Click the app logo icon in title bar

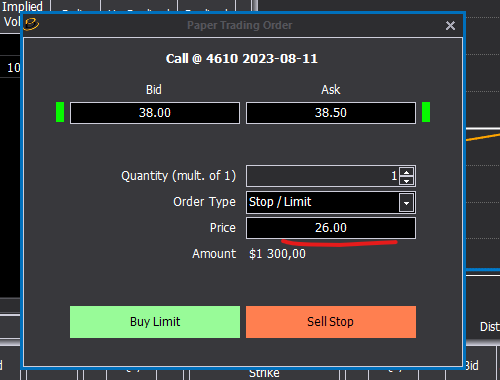32,24
